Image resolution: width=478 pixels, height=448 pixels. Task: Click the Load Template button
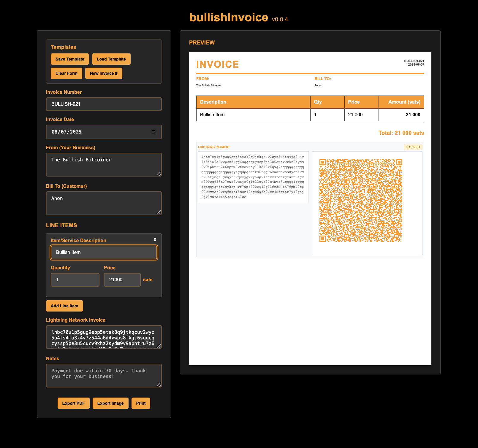pos(111,59)
